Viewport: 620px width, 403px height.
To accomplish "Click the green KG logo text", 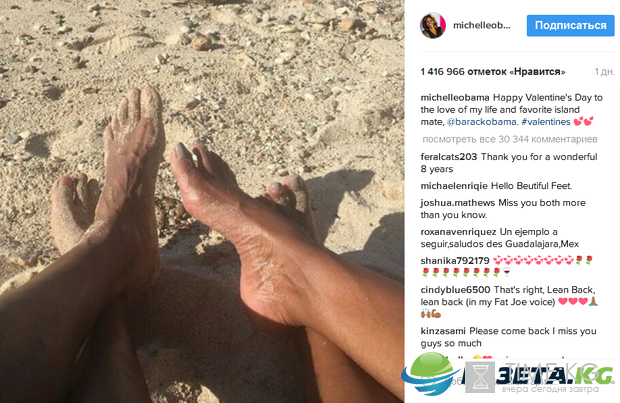I will [594, 375].
